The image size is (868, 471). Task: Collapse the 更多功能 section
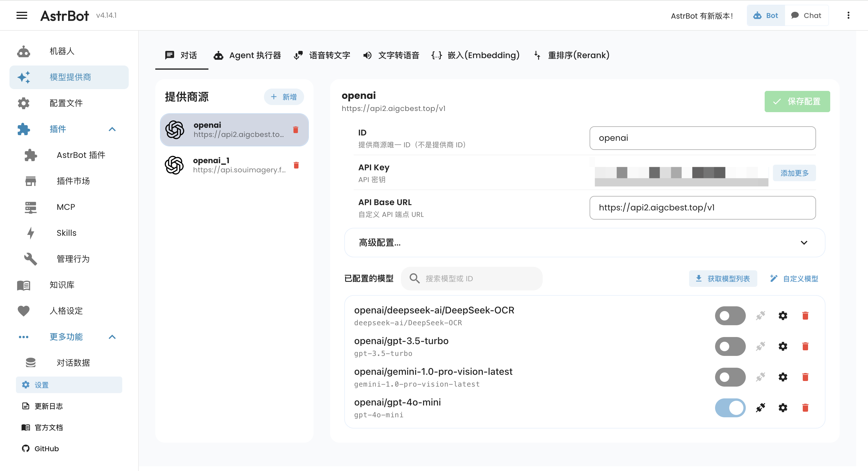coord(112,337)
